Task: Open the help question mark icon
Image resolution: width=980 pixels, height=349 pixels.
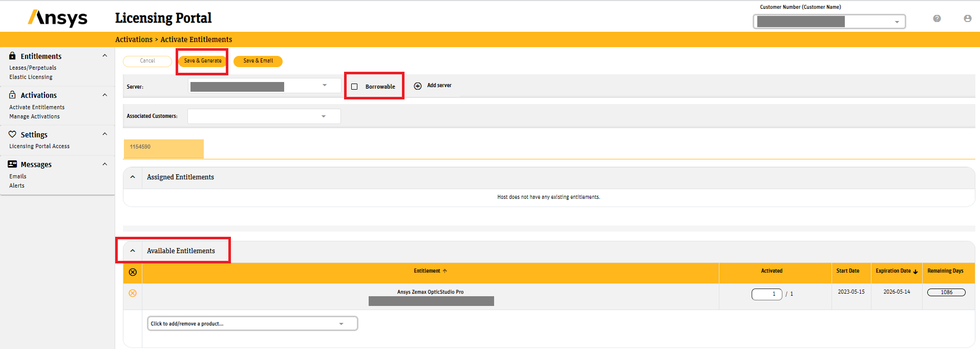Action: tap(937, 18)
